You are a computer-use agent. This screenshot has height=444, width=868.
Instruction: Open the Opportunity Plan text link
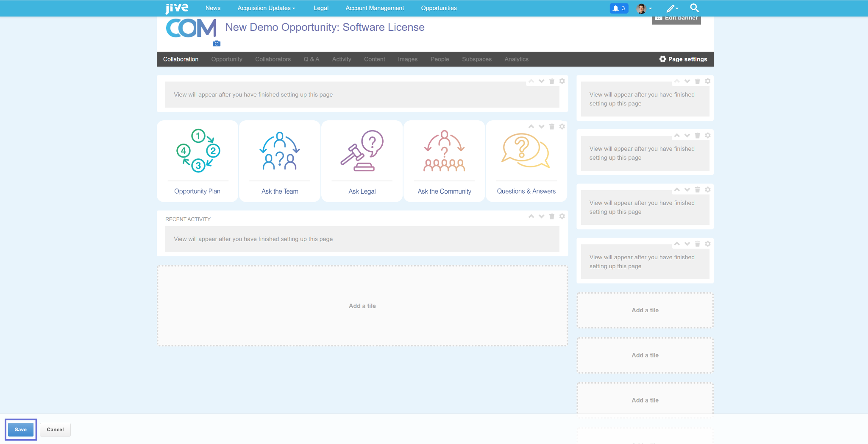click(x=197, y=191)
